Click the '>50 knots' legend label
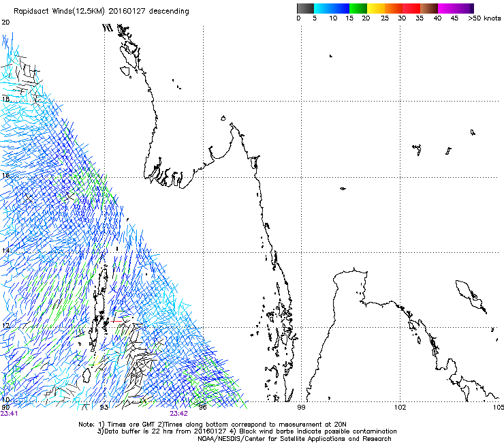This screenshot has width=504, height=443. click(484, 18)
